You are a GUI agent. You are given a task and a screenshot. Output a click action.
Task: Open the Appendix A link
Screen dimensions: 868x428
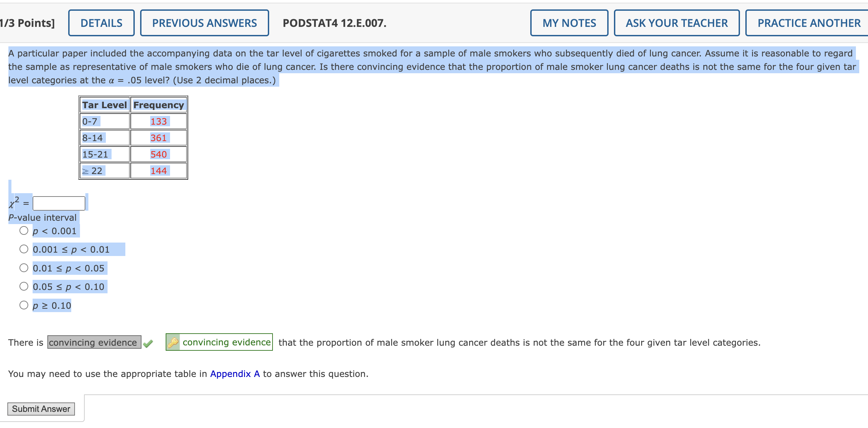click(x=235, y=374)
